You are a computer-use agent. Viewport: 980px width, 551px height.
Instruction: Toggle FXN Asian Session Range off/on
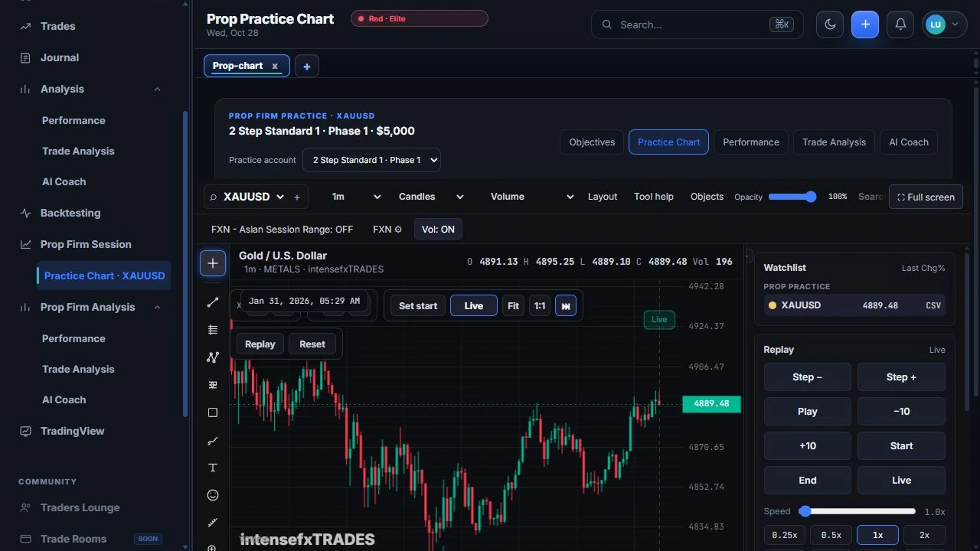[282, 230]
